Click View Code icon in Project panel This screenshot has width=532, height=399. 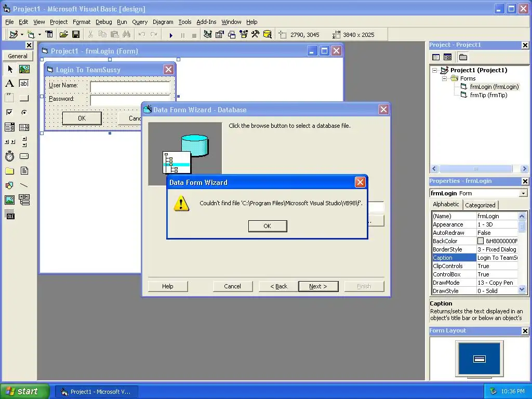[x=436, y=57]
